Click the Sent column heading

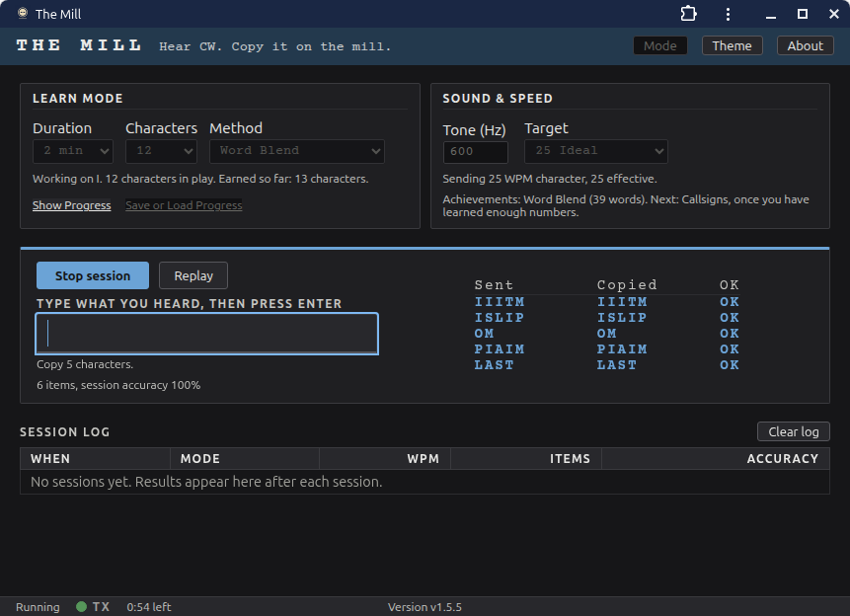(494, 284)
